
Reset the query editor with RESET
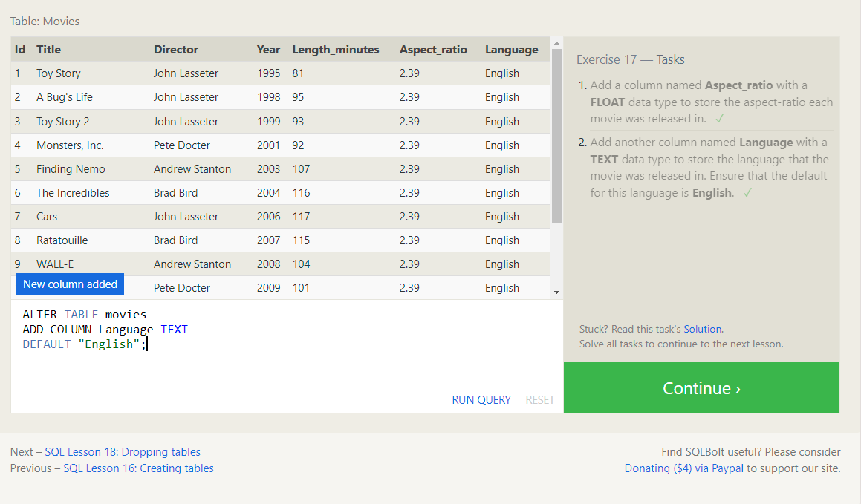(x=540, y=400)
